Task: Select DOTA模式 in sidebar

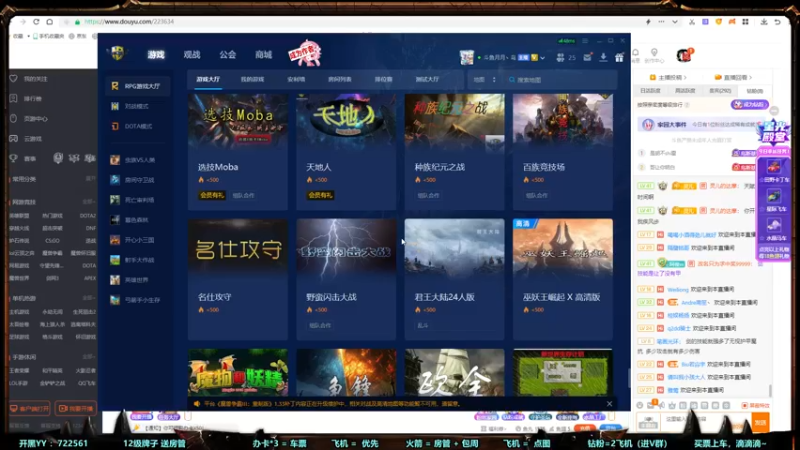Action: (x=138, y=126)
